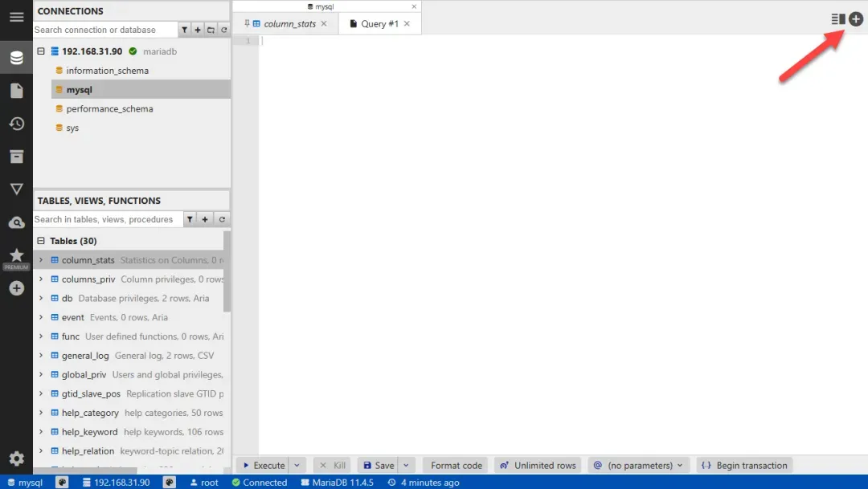868x489 pixels.
Task: Refresh the connections list
Action: coord(224,30)
